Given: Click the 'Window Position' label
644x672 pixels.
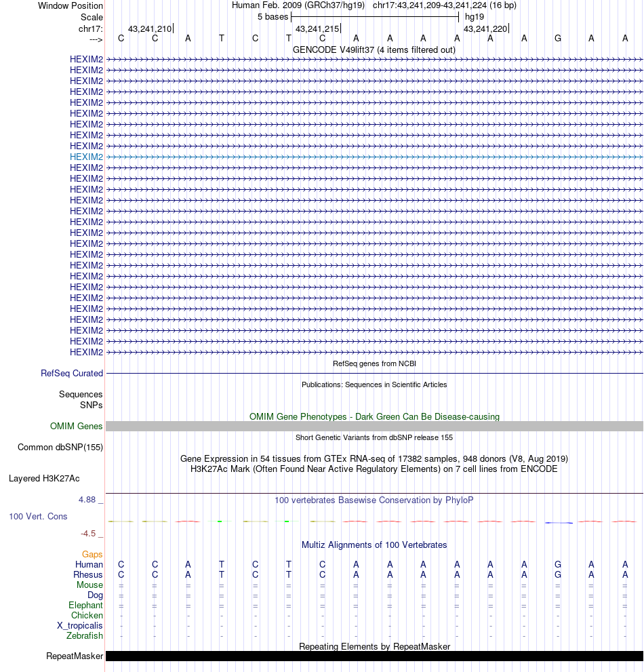Looking at the screenshot, I should 71,6.
